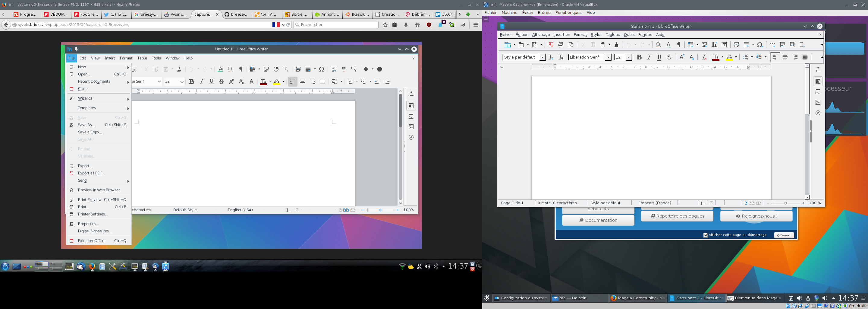Click the Documentation button in Bienvenue window
Image resolution: width=868 pixels, height=309 pixels.
click(x=598, y=220)
